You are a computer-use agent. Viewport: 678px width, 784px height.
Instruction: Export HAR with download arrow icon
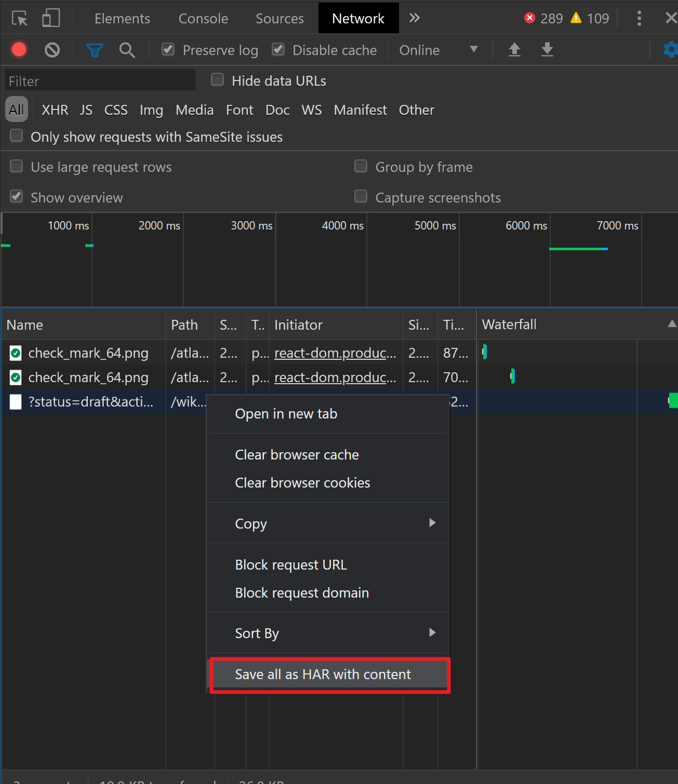click(547, 50)
